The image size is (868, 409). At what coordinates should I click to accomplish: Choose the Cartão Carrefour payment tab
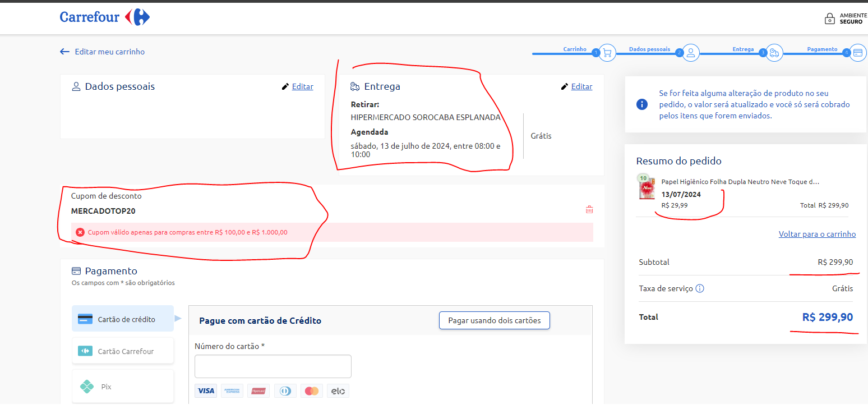coord(123,351)
